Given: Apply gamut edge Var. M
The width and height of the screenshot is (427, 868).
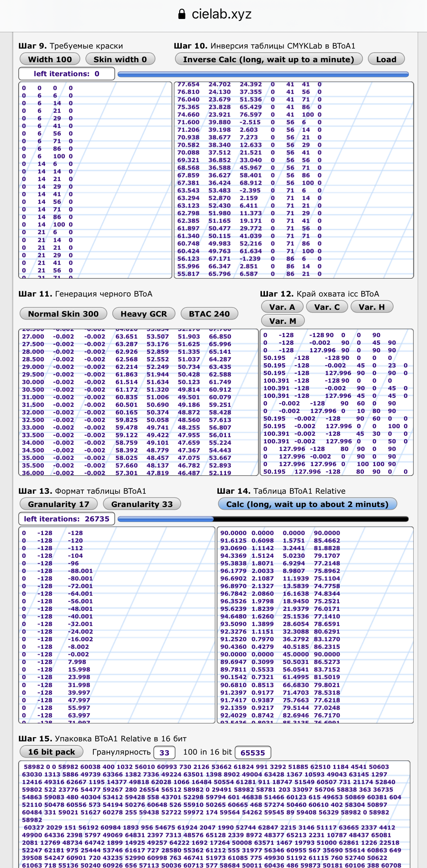Looking at the screenshot, I should click(x=282, y=321).
